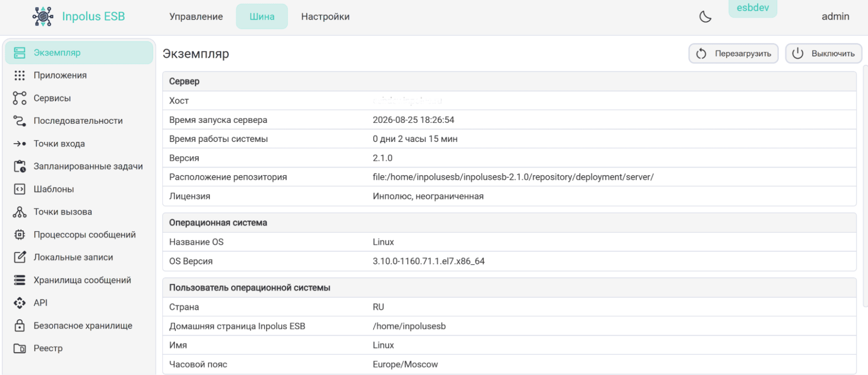Click the Выключить button label

[x=833, y=54]
